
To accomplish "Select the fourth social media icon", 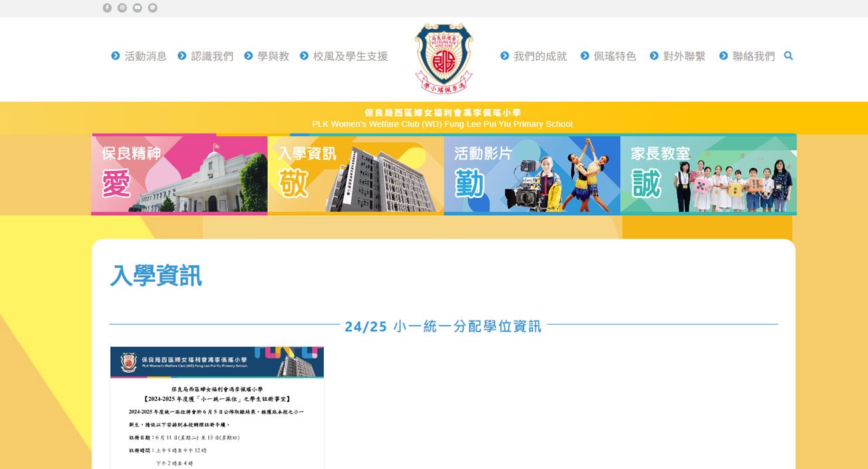I will point(152,7).
